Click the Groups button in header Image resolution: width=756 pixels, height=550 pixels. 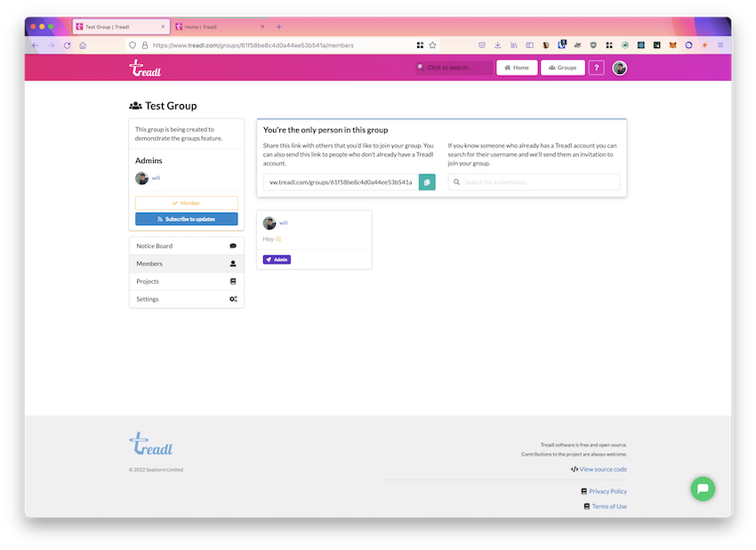click(563, 68)
